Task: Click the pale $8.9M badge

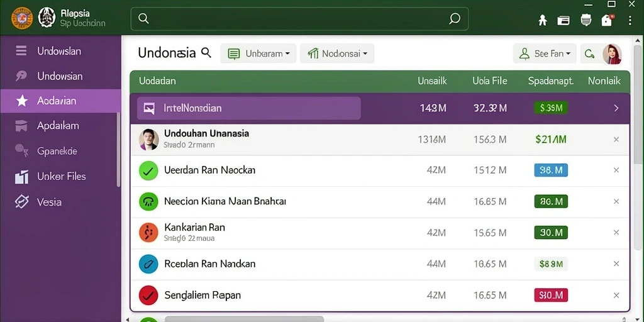Action: coord(551,264)
